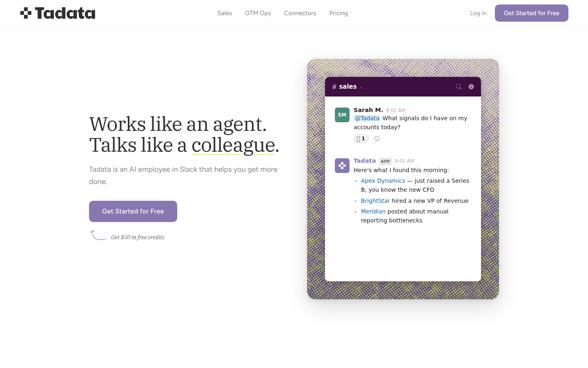Click header Get Started for Free button
Image resolution: width=588 pixels, height=368 pixels.
(x=532, y=13)
